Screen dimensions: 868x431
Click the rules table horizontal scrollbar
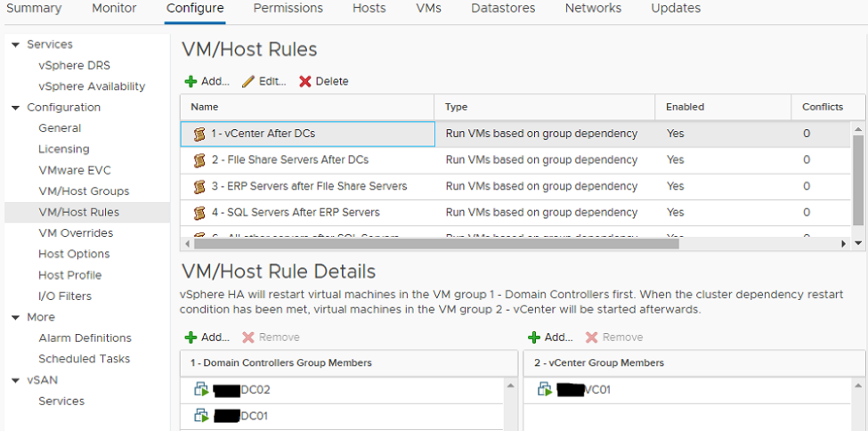point(512,243)
